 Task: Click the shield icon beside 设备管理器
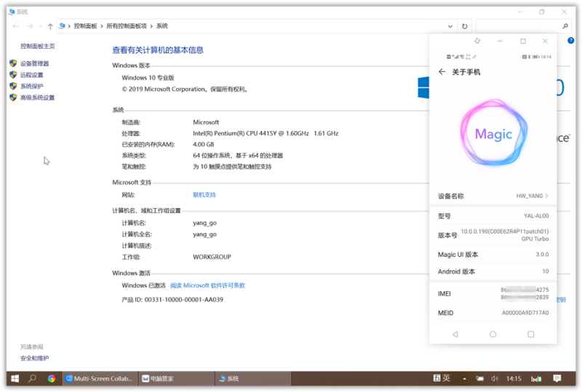pos(13,63)
